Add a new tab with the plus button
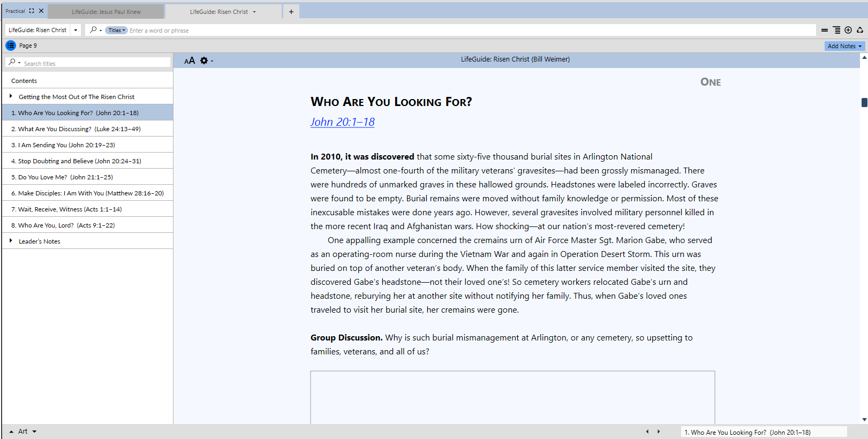The image size is (868, 439). click(x=291, y=12)
